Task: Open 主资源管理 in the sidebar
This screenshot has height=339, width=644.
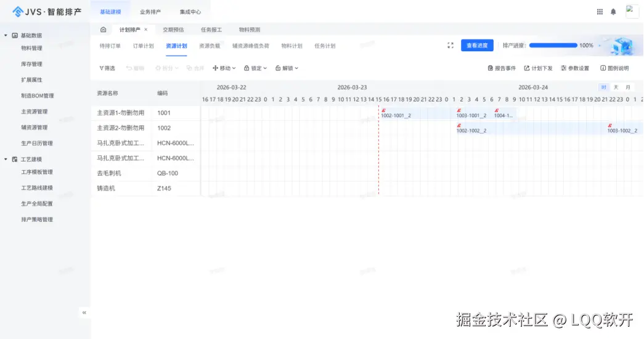Action: click(35, 112)
